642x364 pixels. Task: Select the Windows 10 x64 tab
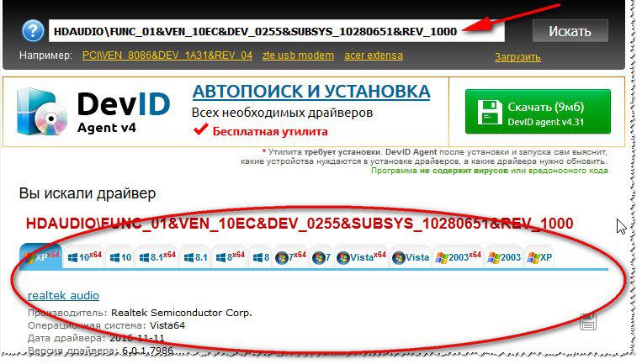click(x=84, y=257)
